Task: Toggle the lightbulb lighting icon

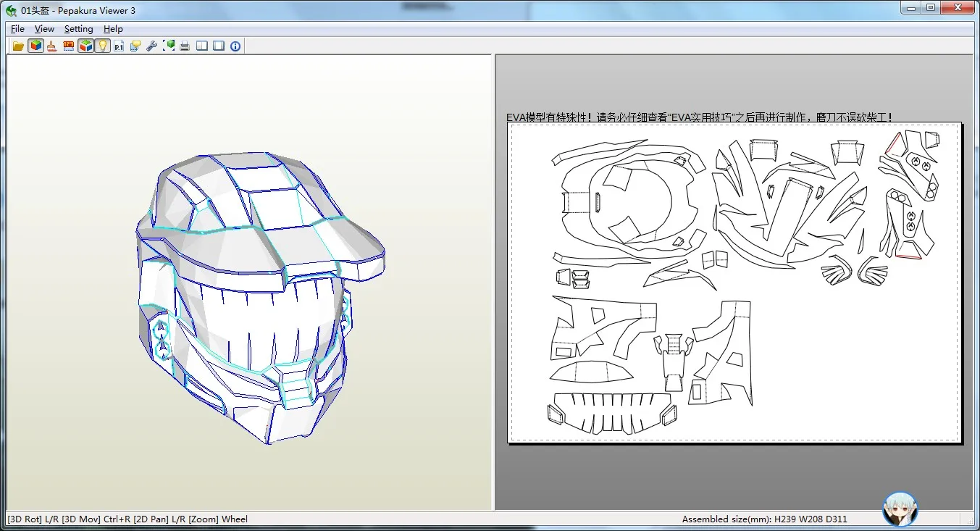Action: tap(102, 46)
